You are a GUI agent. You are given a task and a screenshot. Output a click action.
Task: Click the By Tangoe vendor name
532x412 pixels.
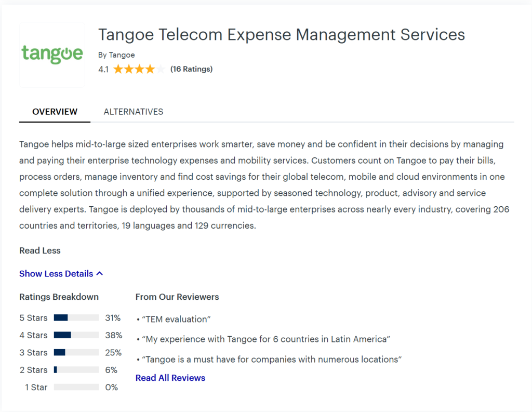coord(116,55)
